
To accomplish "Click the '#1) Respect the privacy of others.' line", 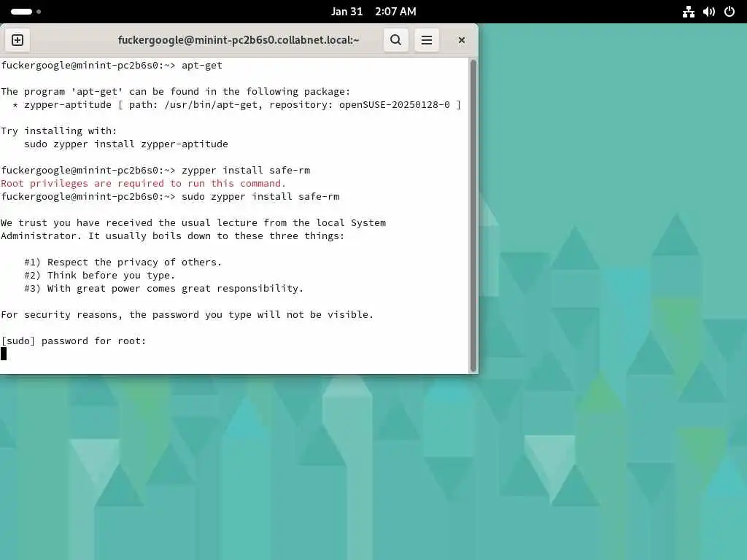I will pos(123,262).
